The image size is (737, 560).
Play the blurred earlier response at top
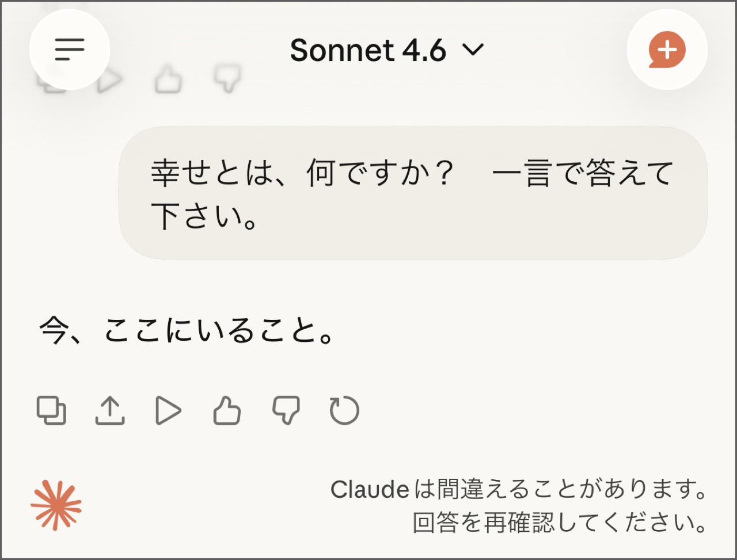coord(111,81)
